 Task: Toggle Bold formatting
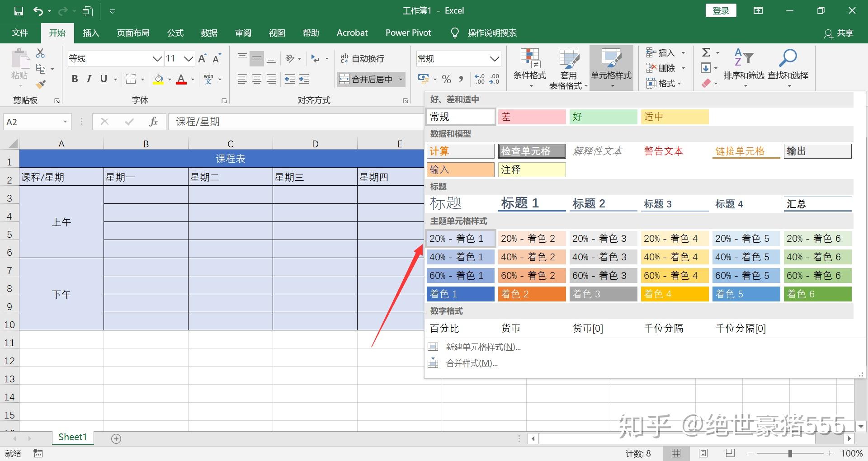(75, 79)
